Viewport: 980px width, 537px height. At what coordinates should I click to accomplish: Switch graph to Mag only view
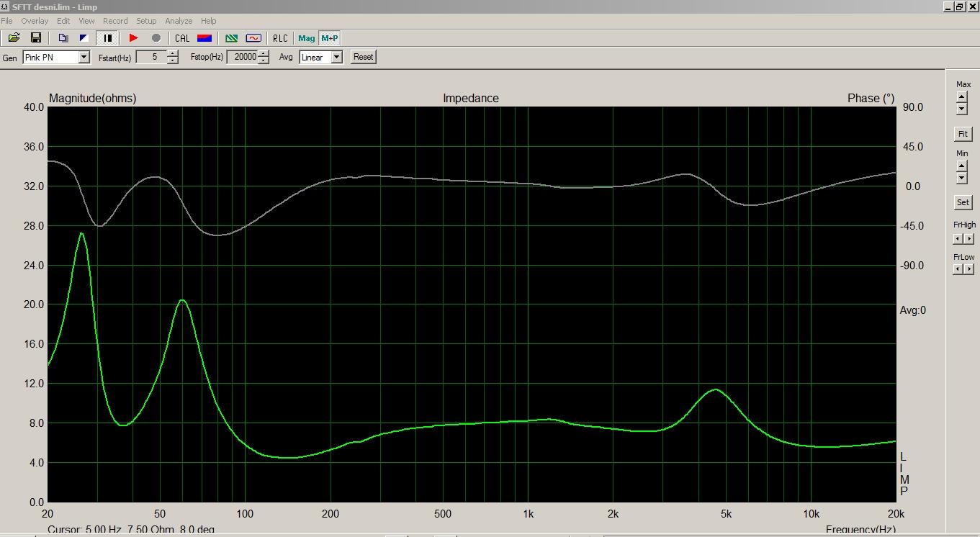307,38
